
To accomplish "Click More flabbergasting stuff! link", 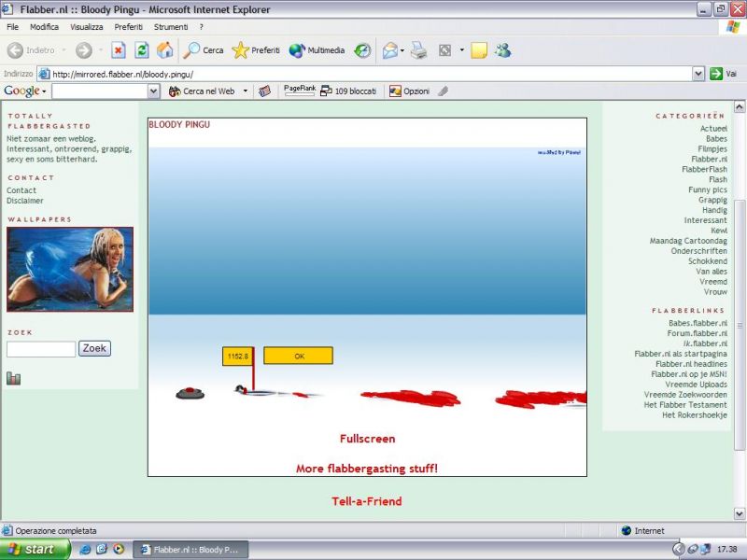I will [367, 469].
